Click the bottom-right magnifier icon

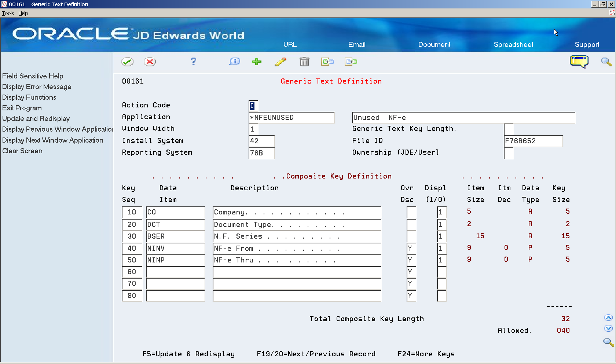pos(608,342)
